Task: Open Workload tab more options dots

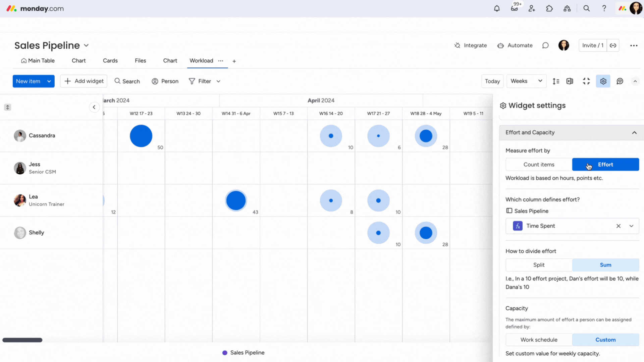Action: click(220, 61)
